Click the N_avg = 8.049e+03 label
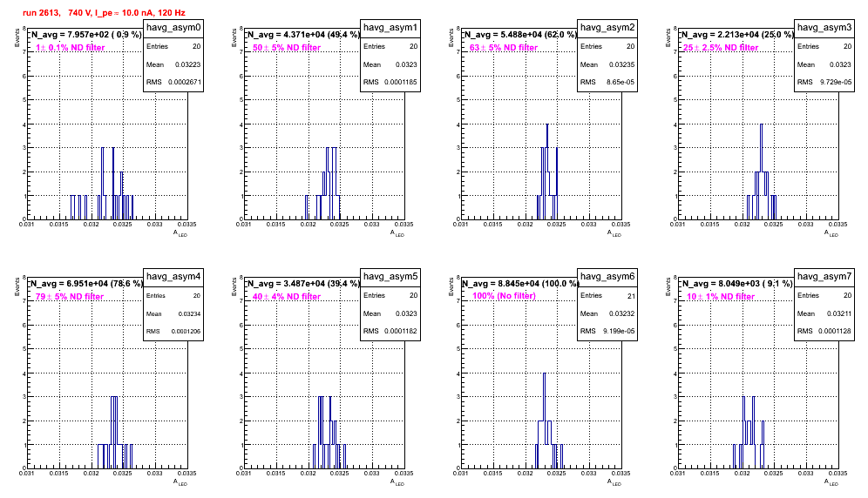Viewport: 868px width, 498px height. [737, 283]
